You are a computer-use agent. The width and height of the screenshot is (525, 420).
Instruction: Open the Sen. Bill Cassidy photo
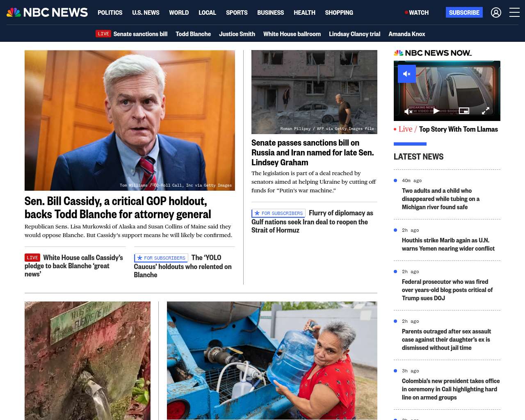130,120
